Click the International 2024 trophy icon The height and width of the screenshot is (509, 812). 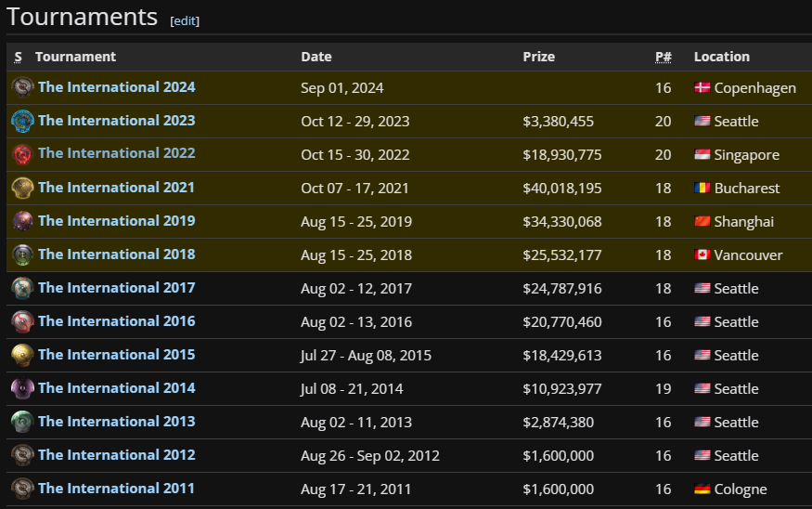(x=22, y=87)
